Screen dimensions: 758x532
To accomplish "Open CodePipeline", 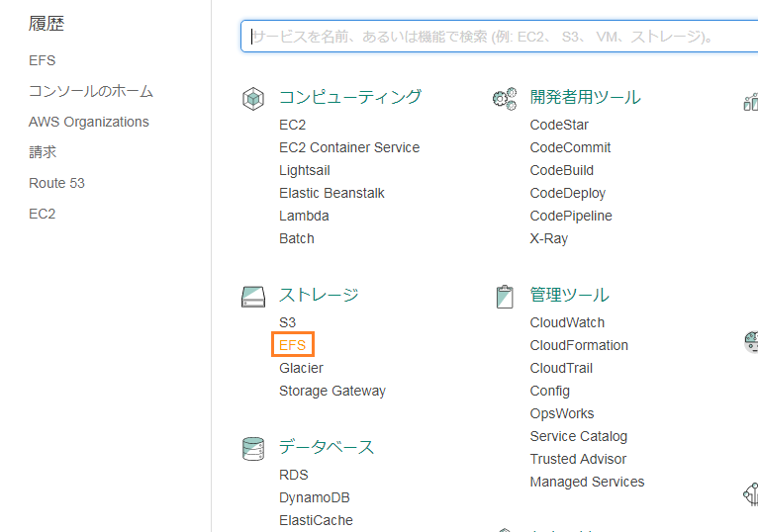I will coord(571,216).
